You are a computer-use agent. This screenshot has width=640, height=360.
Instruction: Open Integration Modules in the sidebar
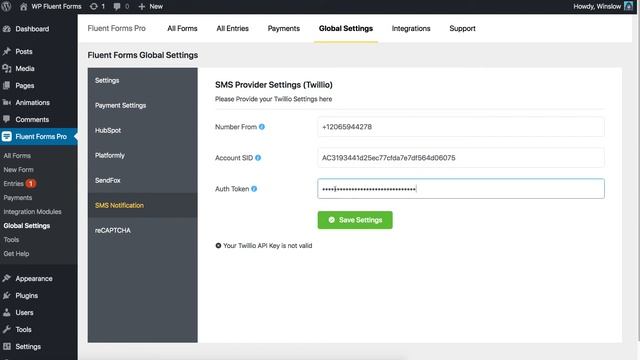pyautogui.click(x=32, y=212)
